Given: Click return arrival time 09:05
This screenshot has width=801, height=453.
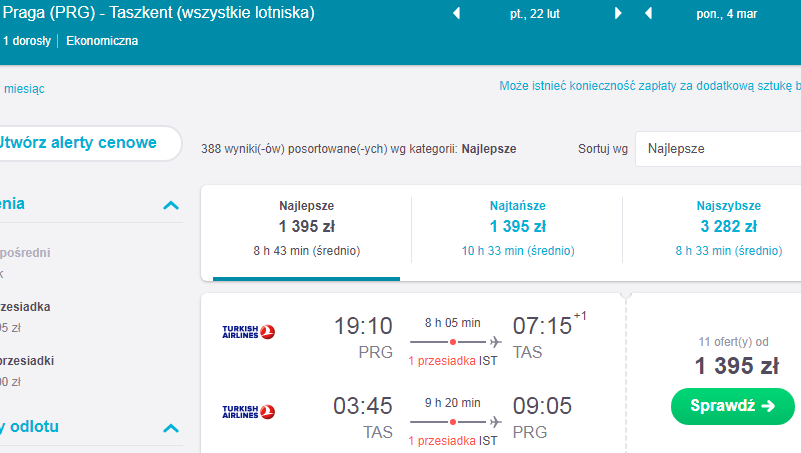Looking at the screenshot, I should click(x=542, y=406).
